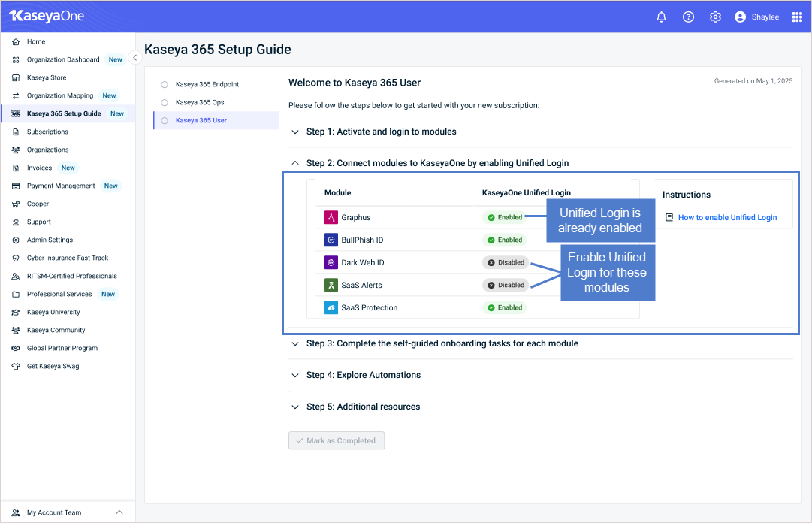Viewport: 812px width, 523px height.
Task: Click the Home sidebar icon
Action: pos(16,42)
